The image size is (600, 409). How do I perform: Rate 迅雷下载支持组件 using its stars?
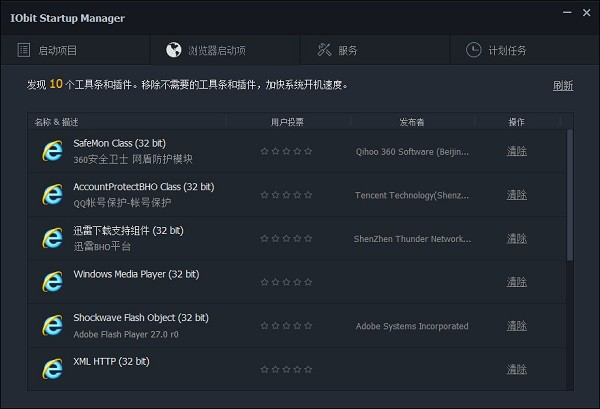(x=286, y=239)
